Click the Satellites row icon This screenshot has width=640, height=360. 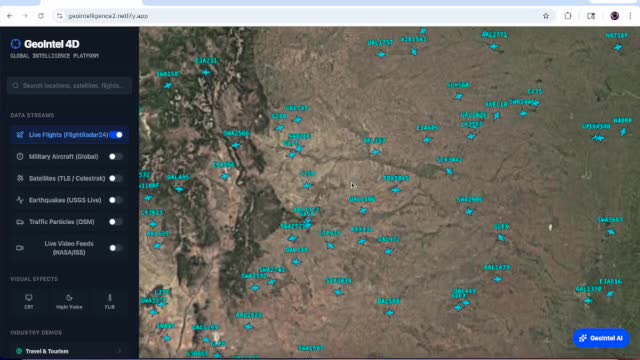pos(20,178)
